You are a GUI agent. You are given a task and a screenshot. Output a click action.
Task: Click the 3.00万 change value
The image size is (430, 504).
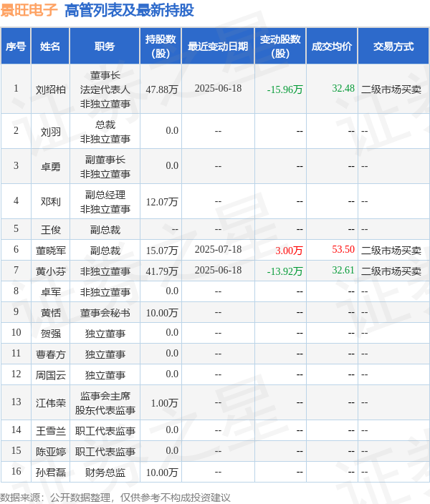click(289, 250)
